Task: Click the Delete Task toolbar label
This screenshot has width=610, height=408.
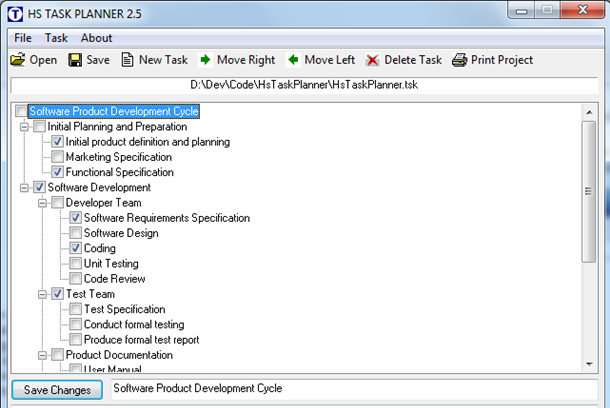Action: (413, 60)
